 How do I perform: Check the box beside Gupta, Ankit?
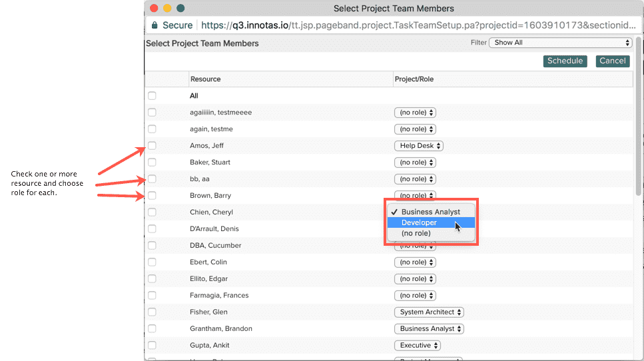click(152, 346)
